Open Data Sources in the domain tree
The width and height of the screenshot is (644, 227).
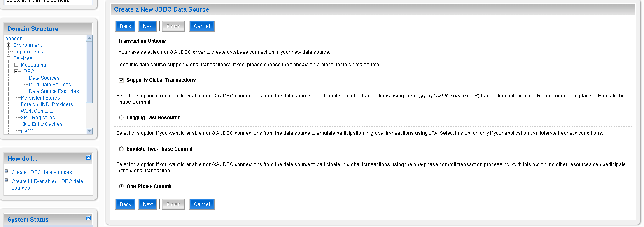44,78
